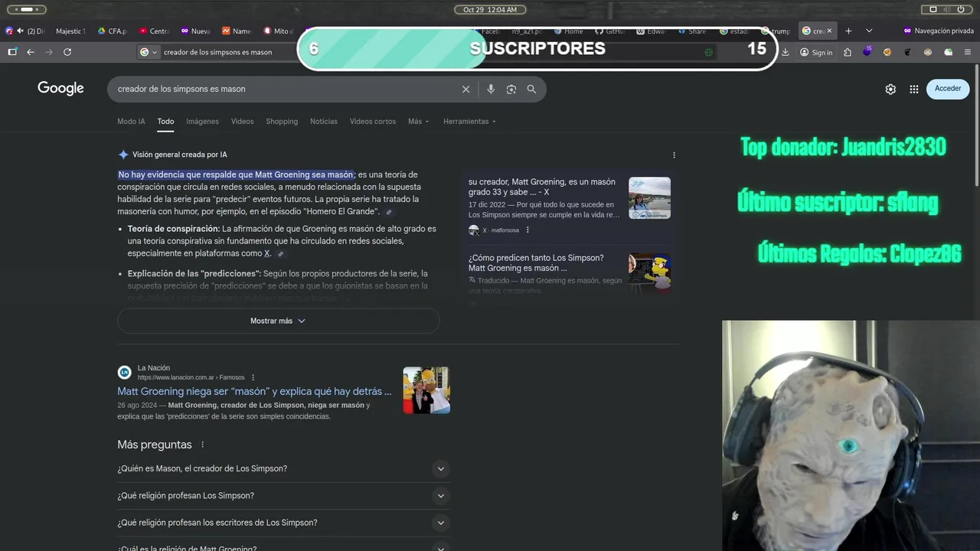
Task: Switch to Modo IA search tab
Action: (x=131, y=122)
